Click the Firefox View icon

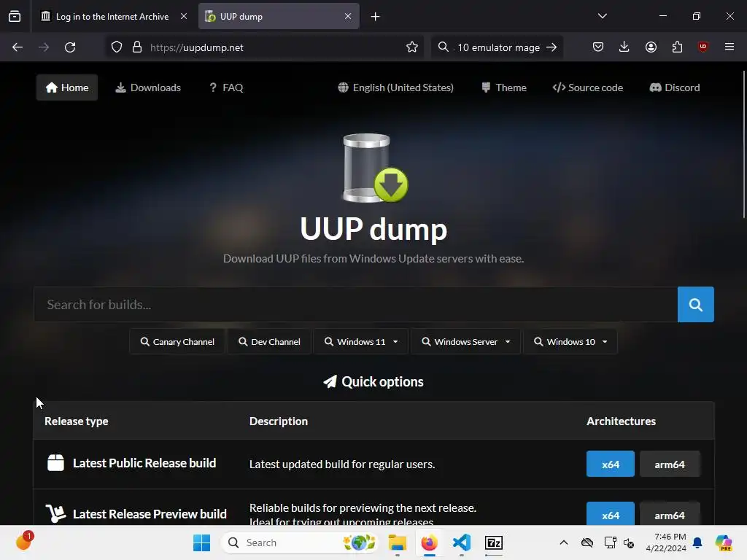(x=15, y=16)
